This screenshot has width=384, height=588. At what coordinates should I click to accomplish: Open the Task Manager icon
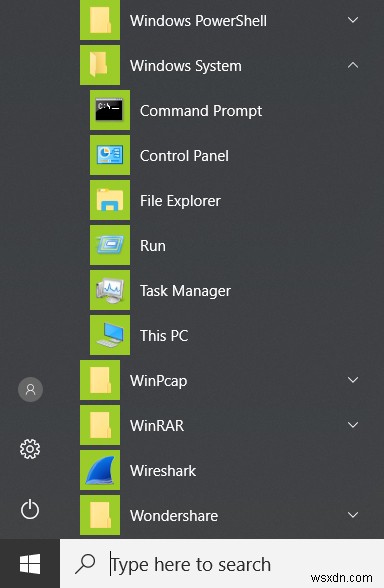tap(110, 290)
